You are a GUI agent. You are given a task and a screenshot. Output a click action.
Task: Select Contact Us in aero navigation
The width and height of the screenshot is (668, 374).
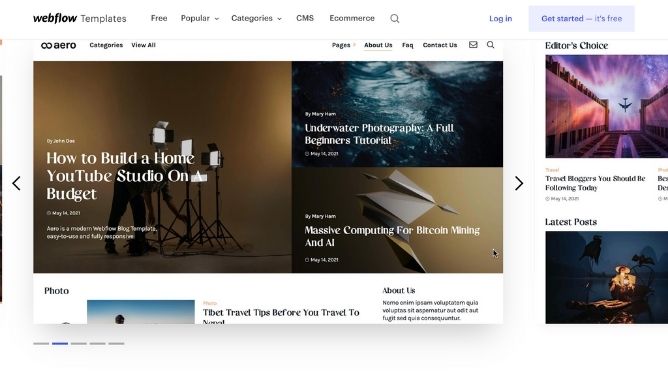[x=440, y=45]
